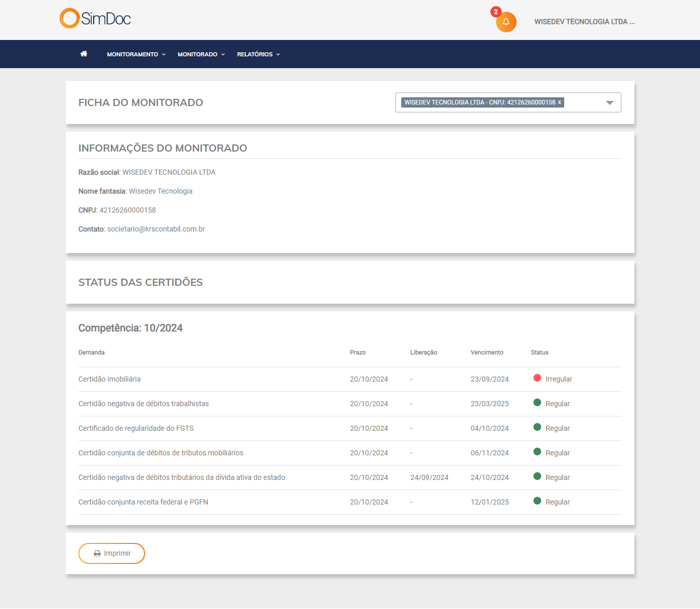Click green status dot for débitos trabalhistas
The image size is (700, 609).
(537, 403)
